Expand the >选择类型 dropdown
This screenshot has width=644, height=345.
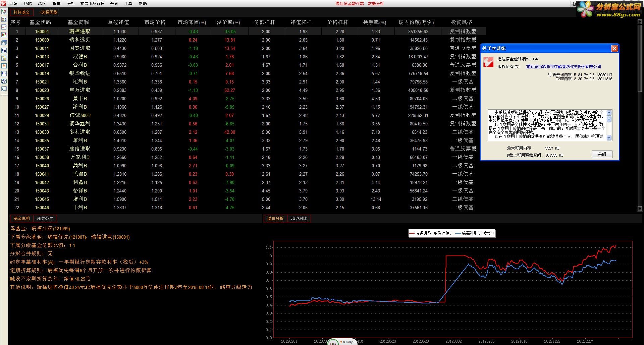pos(48,12)
